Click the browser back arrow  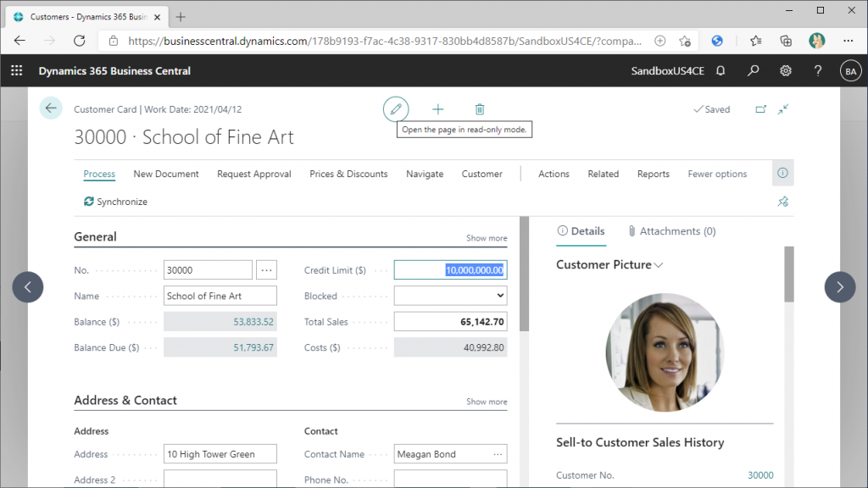tap(20, 41)
